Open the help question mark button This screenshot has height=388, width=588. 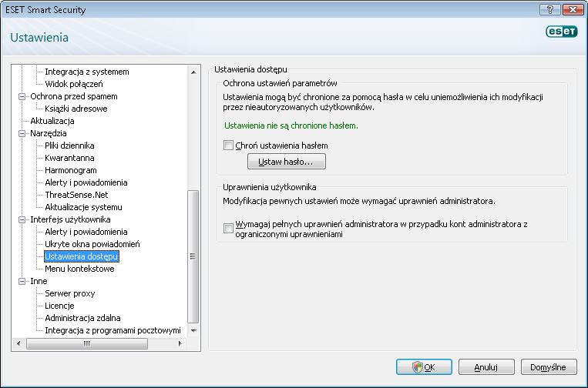[x=550, y=9]
